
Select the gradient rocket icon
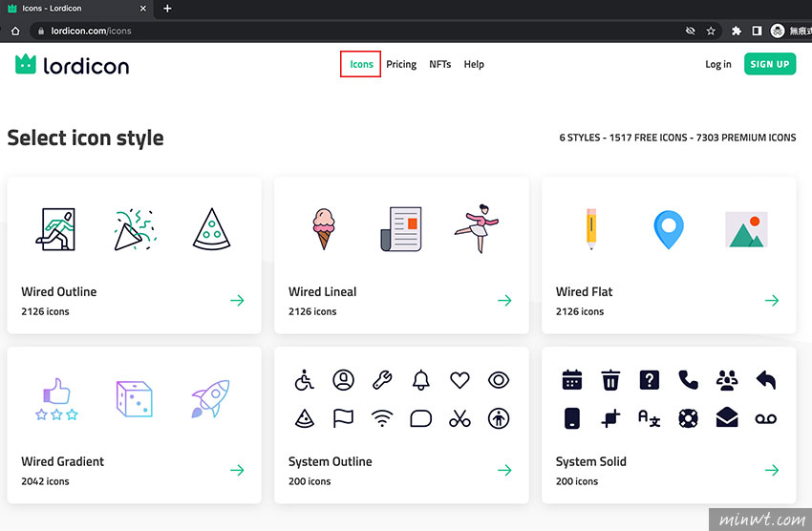[211, 398]
